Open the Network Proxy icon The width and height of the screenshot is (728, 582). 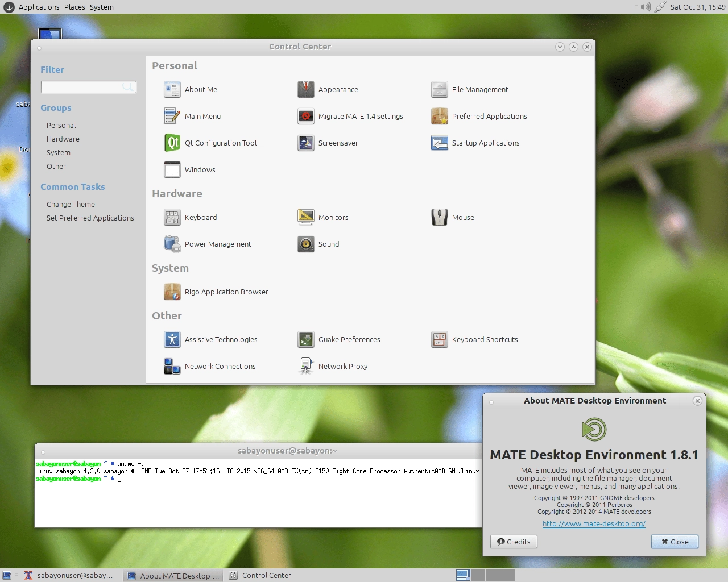pyautogui.click(x=306, y=366)
